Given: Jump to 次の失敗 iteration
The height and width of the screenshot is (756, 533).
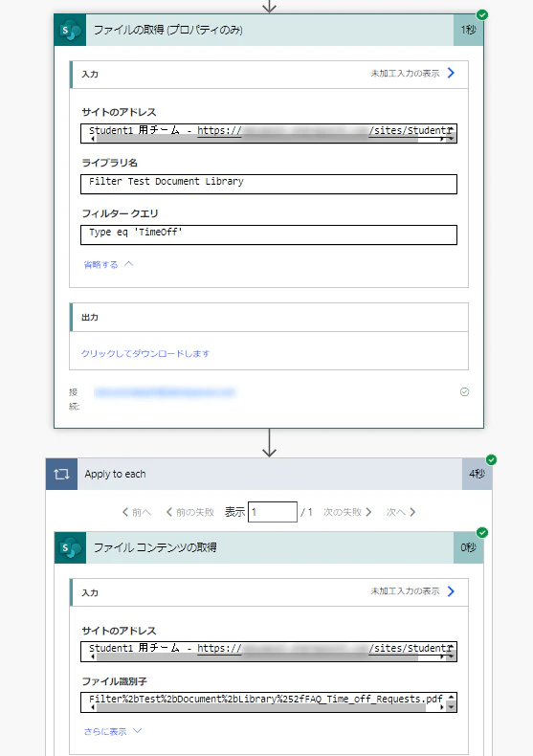Looking at the screenshot, I should click(347, 512).
